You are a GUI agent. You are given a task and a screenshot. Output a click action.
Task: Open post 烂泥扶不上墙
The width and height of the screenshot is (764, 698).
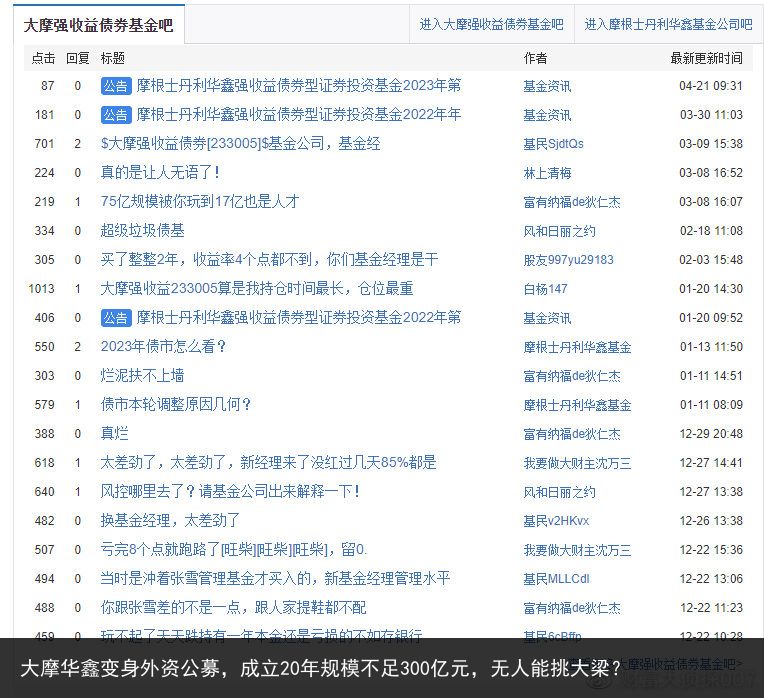(142, 376)
